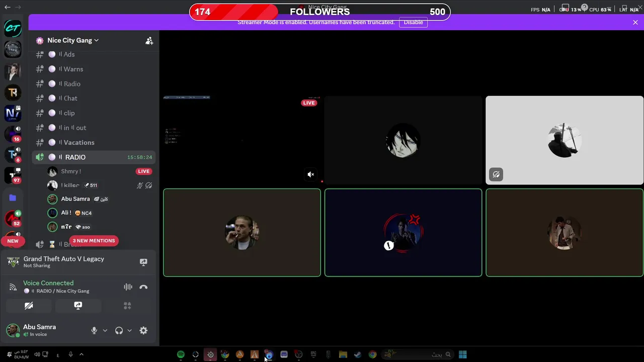Image resolution: width=644 pixels, height=362 pixels.
Task: Open the in out text channel
Action: 94,128
